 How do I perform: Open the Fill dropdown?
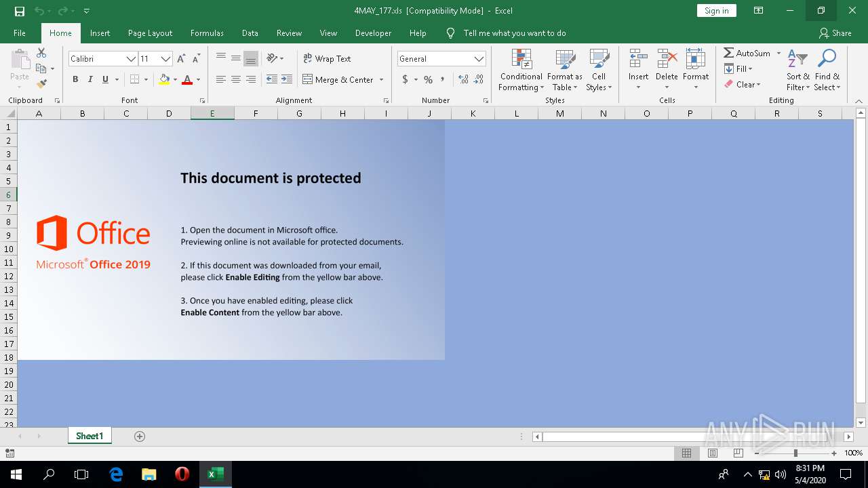[x=738, y=68]
